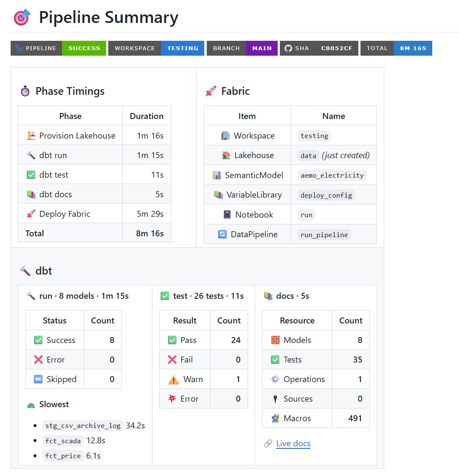This screenshot has width=459, height=476.
Task: Click the rocket icon beside Fabric heading
Action: pyautogui.click(x=211, y=91)
